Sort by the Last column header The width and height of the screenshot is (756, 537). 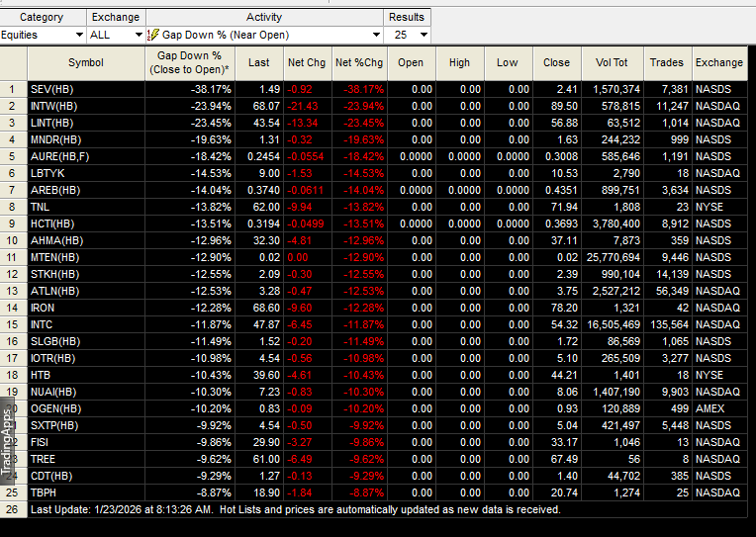pyautogui.click(x=259, y=62)
